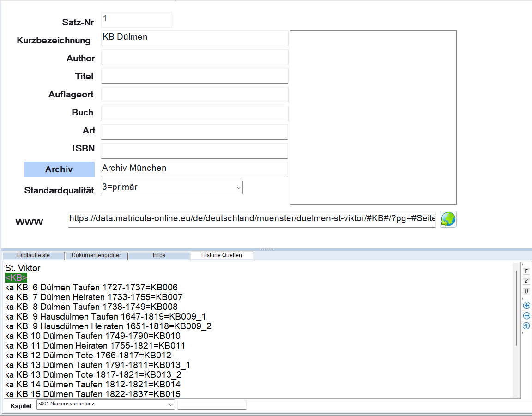
Task: Focus the Author input field
Action: tap(194, 57)
